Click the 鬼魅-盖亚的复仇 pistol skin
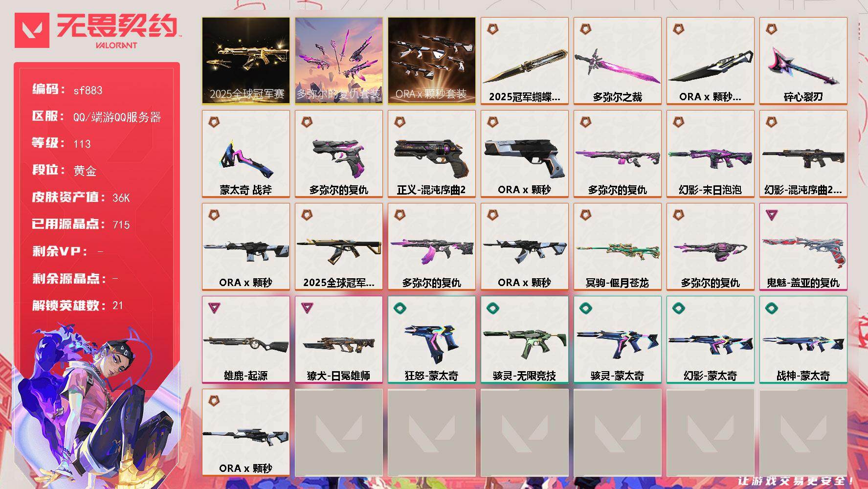Image resolution: width=868 pixels, height=489 pixels. pos(803,247)
